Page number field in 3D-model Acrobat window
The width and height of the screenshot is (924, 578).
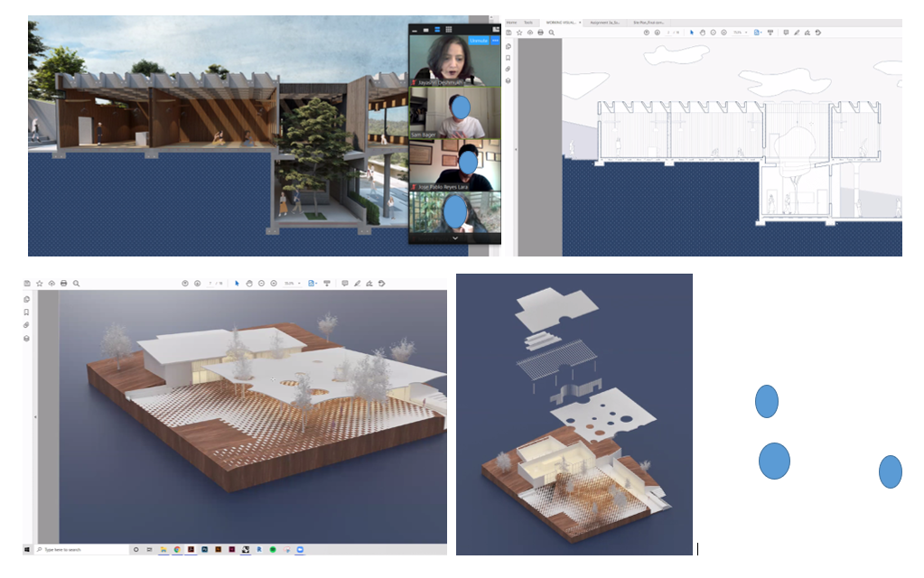(210, 284)
